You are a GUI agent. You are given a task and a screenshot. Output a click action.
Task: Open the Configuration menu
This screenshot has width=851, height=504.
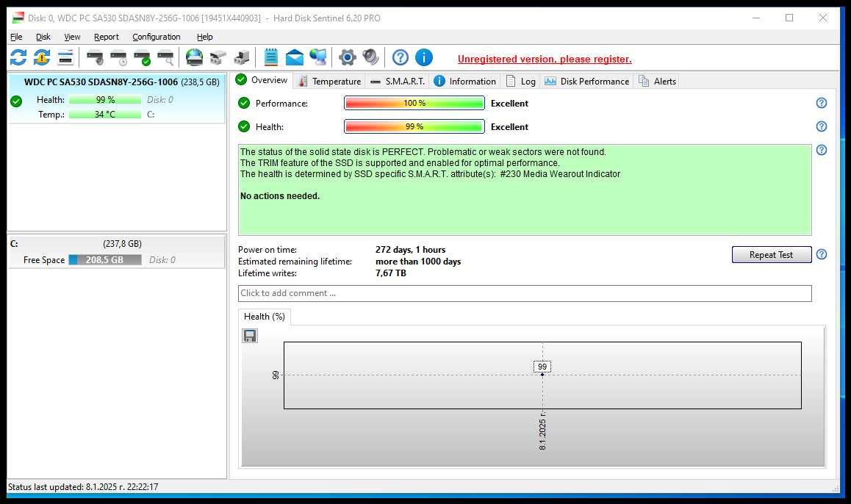157,37
